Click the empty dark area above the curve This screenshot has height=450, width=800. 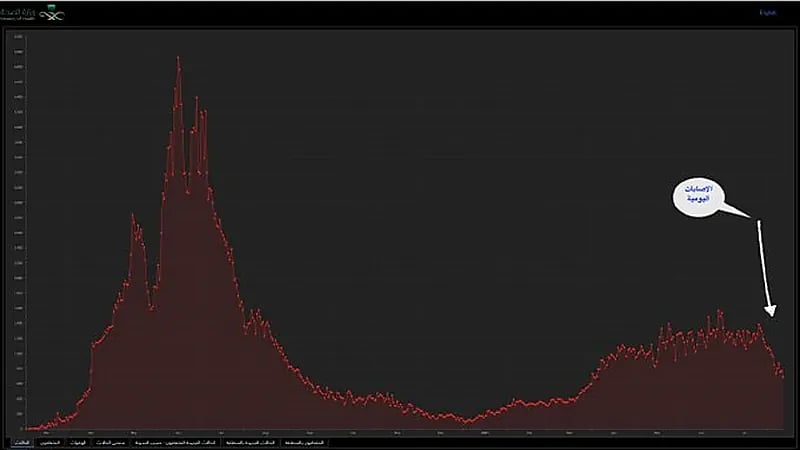pyautogui.click(x=450, y=150)
